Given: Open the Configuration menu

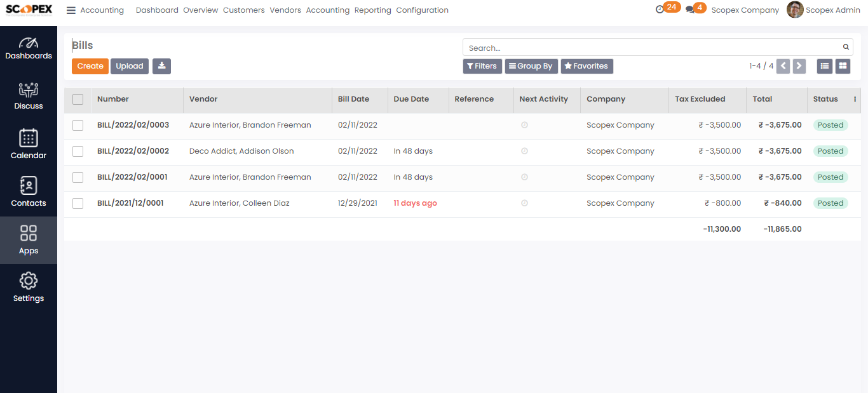Looking at the screenshot, I should [422, 10].
